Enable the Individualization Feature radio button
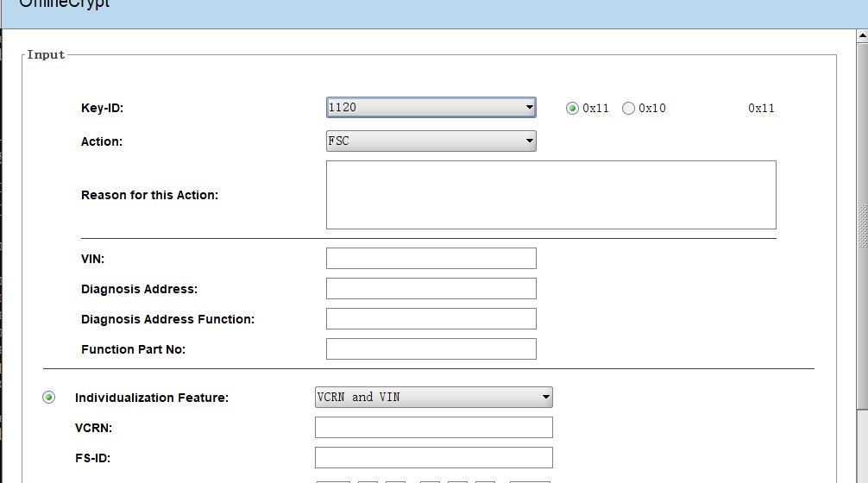This screenshot has width=868, height=483. pos(49,398)
